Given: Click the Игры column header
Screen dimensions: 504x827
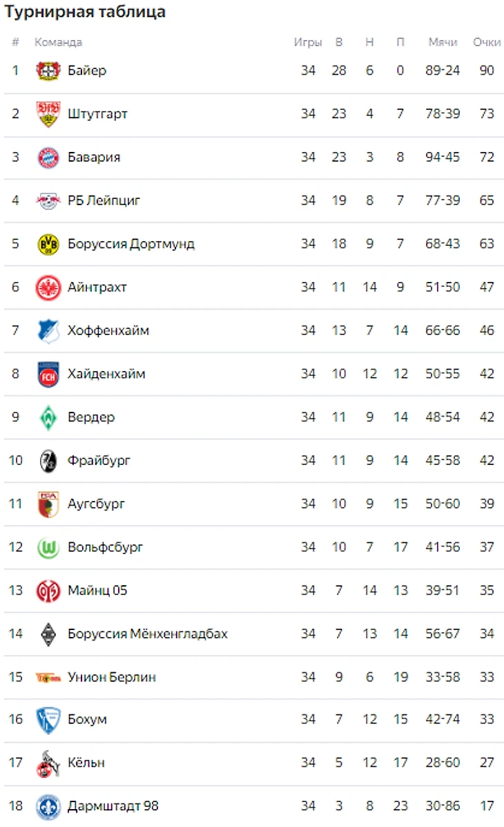Looking at the screenshot, I should click(x=308, y=42).
